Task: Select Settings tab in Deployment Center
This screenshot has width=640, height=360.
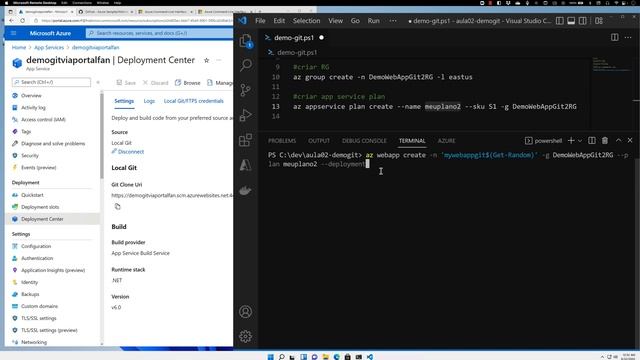Action: (124, 101)
